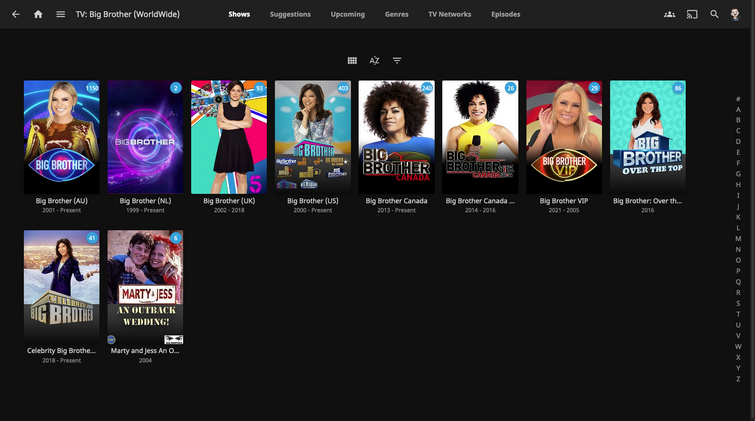Open the filter options icon
This screenshot has width=755, height=421.
click(397, 61)
